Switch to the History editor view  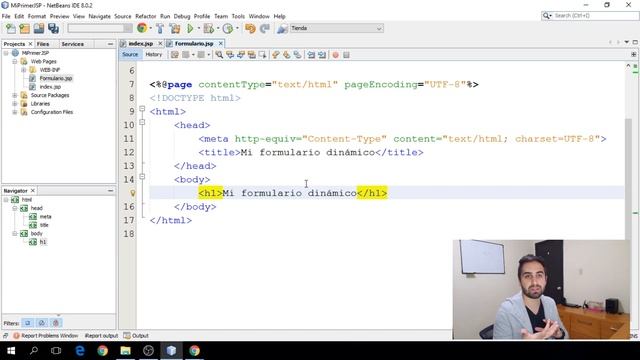pyautogui.click(x=154, y=54)
